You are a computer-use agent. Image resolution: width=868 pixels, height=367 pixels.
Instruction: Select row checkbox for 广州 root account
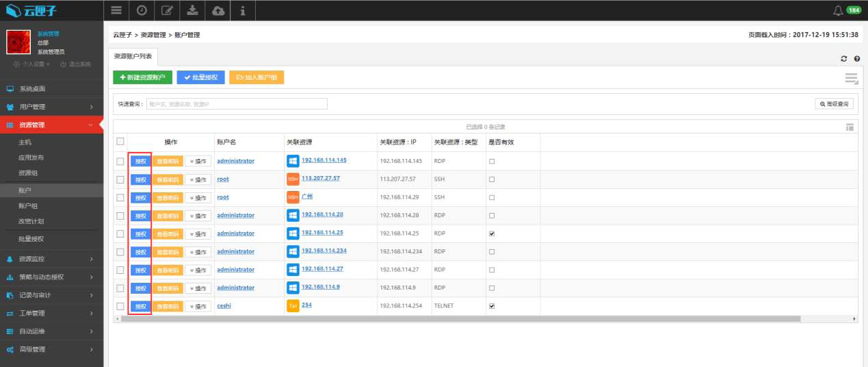[120, 198]
